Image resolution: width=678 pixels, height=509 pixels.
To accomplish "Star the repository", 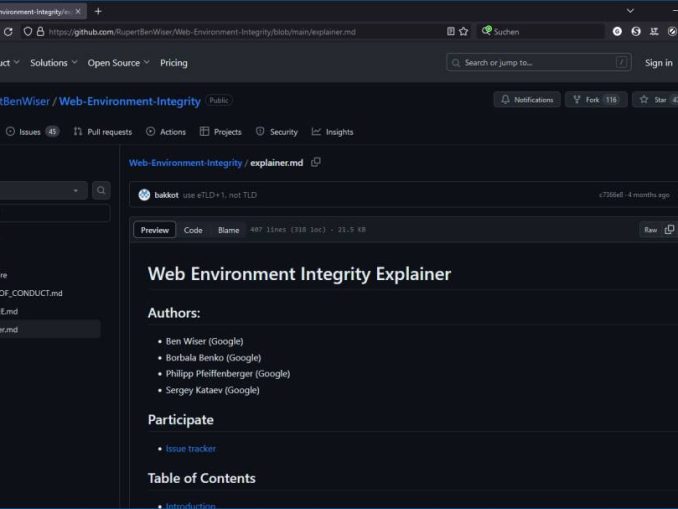I will (656, 100).
